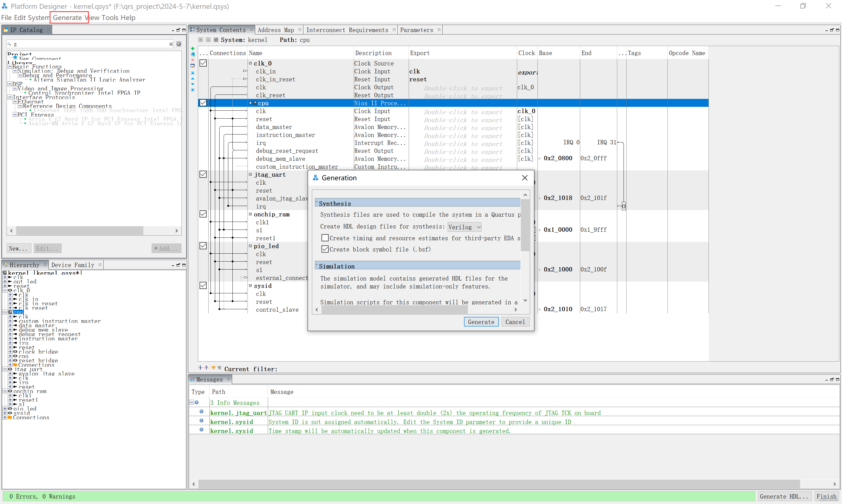Click the show clock domains icon
This screenshot has width=842, height=504.
pos(200,368)
